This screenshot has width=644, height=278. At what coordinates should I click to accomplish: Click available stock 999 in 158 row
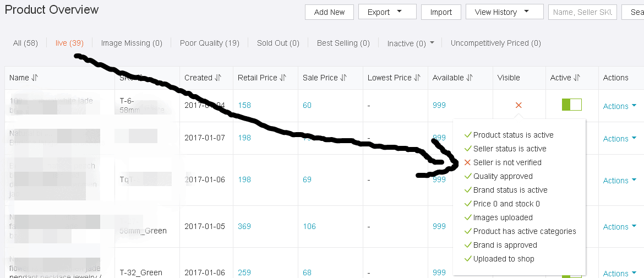coord(439,106)
